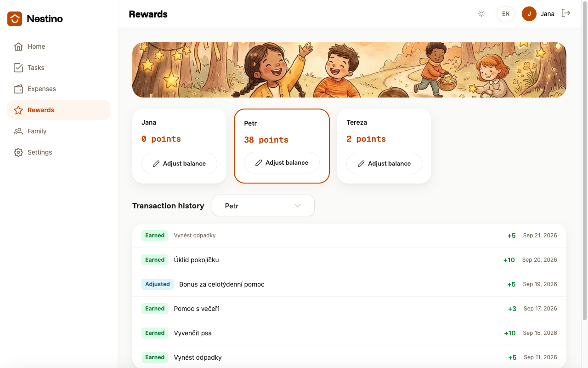Click the Adjusted badge in history
This screenshot has width=588, height=368.
(x=158, y=284)
